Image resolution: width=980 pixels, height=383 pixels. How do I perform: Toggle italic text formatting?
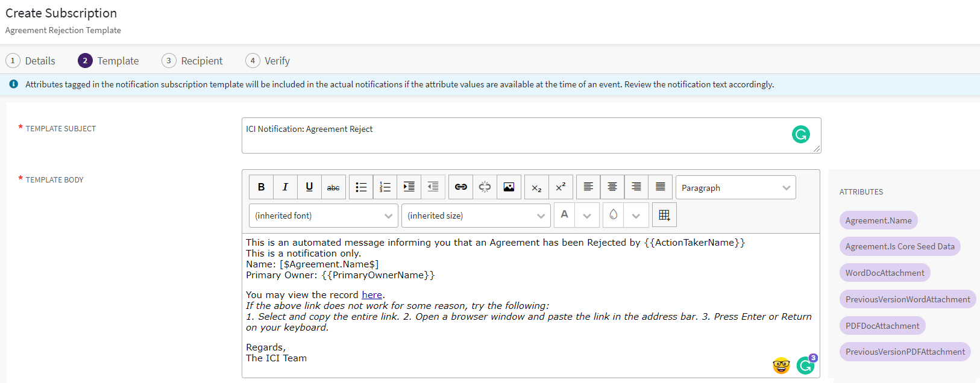tap(285, 187)
